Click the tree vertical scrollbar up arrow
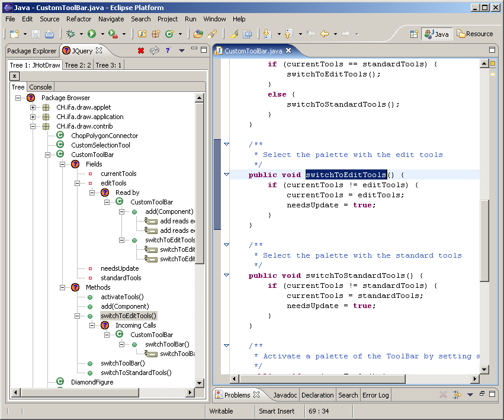 click(x=199, y=98)
